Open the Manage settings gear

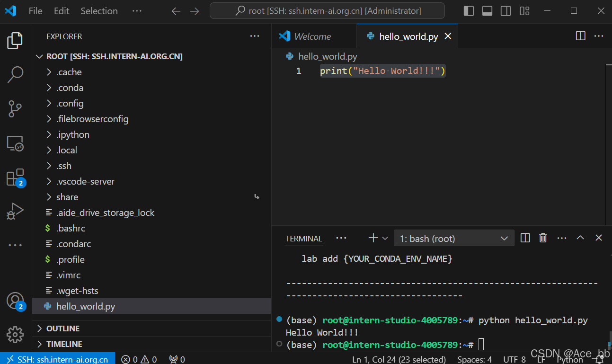tap(15, 335)
